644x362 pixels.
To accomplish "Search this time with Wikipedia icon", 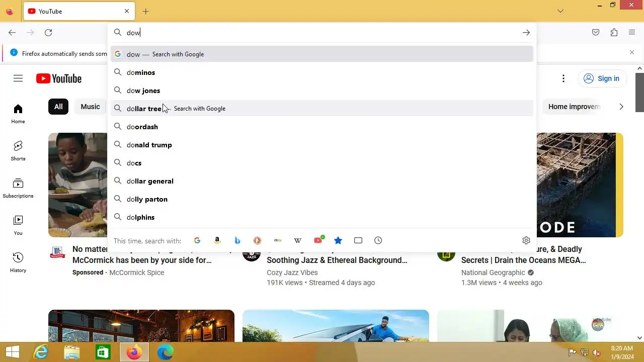I will pos(298,240).
